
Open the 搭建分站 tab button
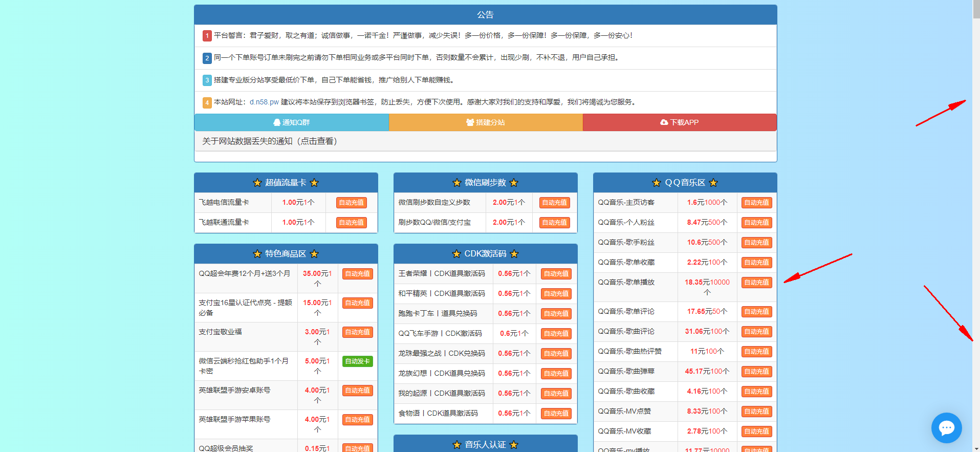486,122
